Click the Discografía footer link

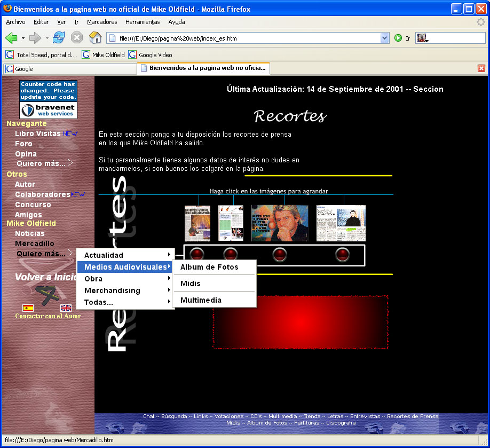[341, 423]
